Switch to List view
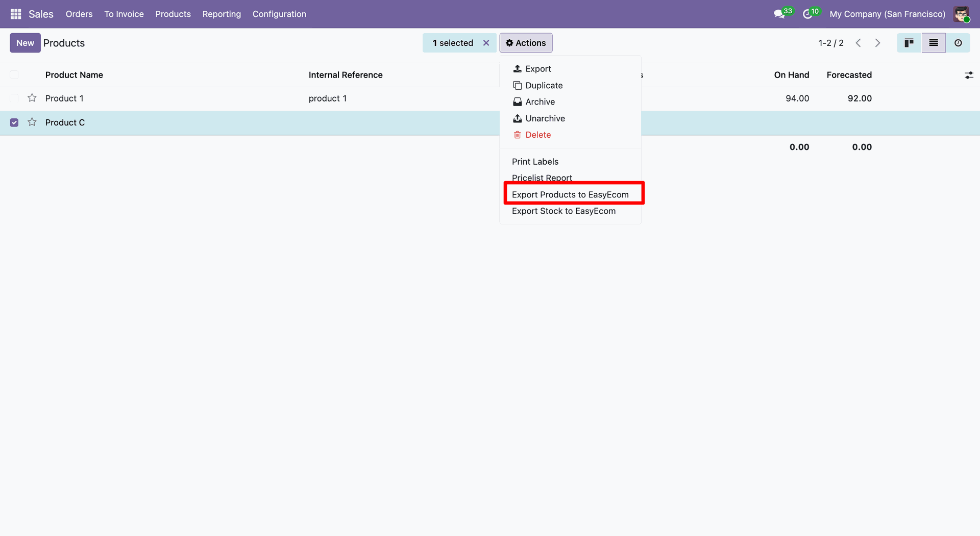Viewport: 980px width, 536px height. 934,43
